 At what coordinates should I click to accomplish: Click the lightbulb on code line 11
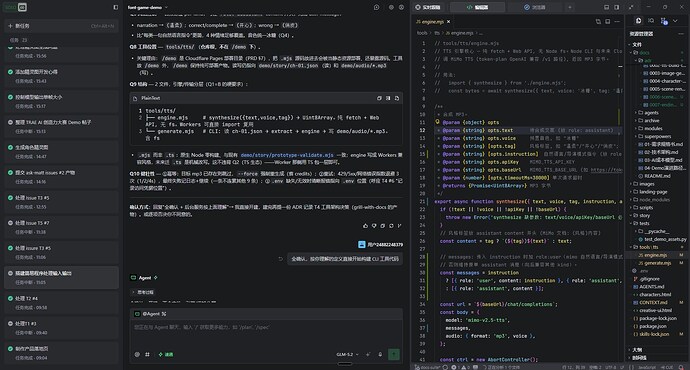point(437,122)
